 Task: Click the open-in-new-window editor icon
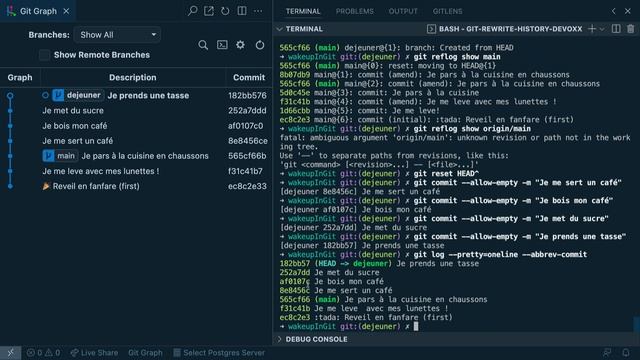point(209,11)
